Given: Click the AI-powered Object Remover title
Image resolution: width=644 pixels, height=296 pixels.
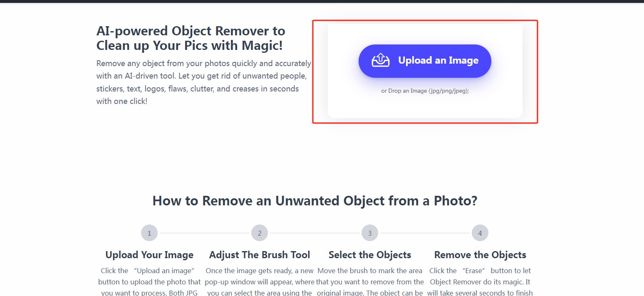Looking at the screenshot, I should 191,38.
